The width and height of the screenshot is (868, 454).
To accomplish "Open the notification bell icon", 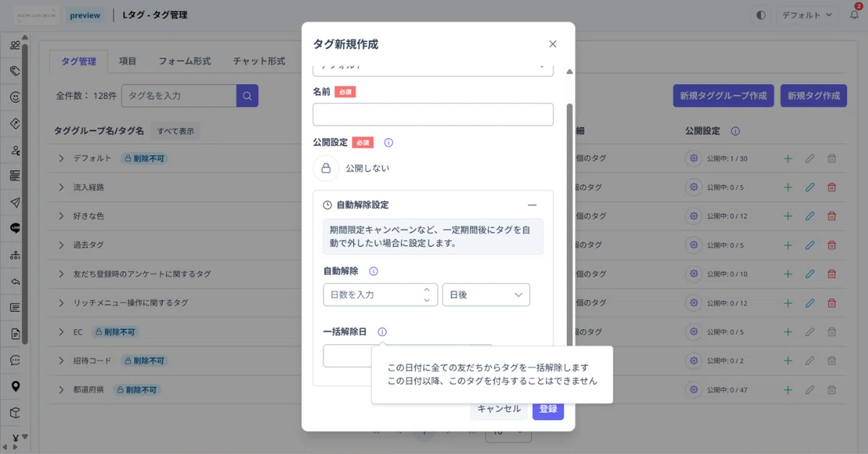I will click(854, 14).
